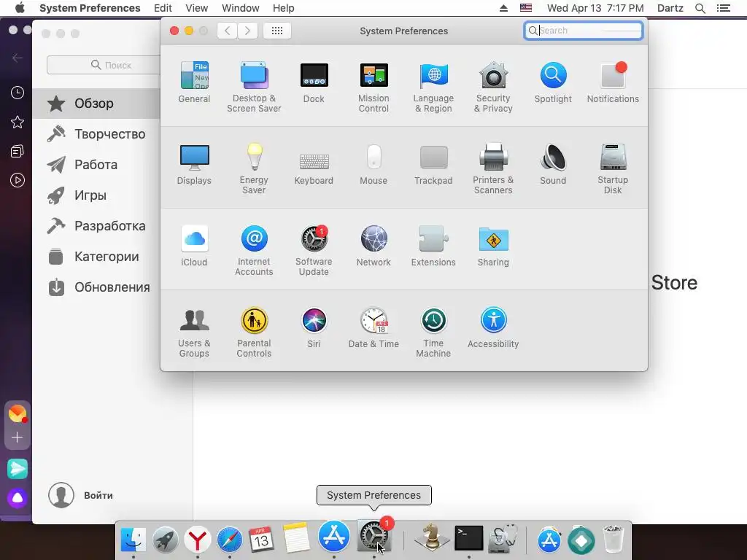Click the forward arrow in System Preferences
This screenshot has width=747, height=560.
point(248,31)
